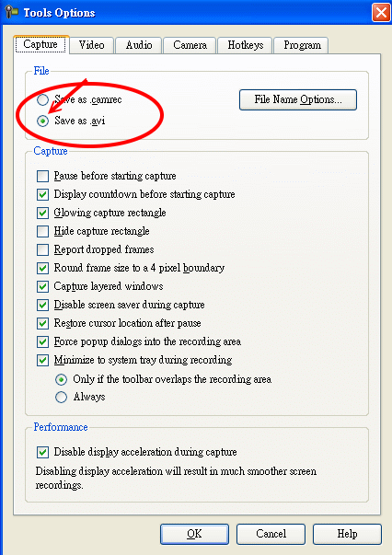Open Help for Tools Options

coord(347,534)
